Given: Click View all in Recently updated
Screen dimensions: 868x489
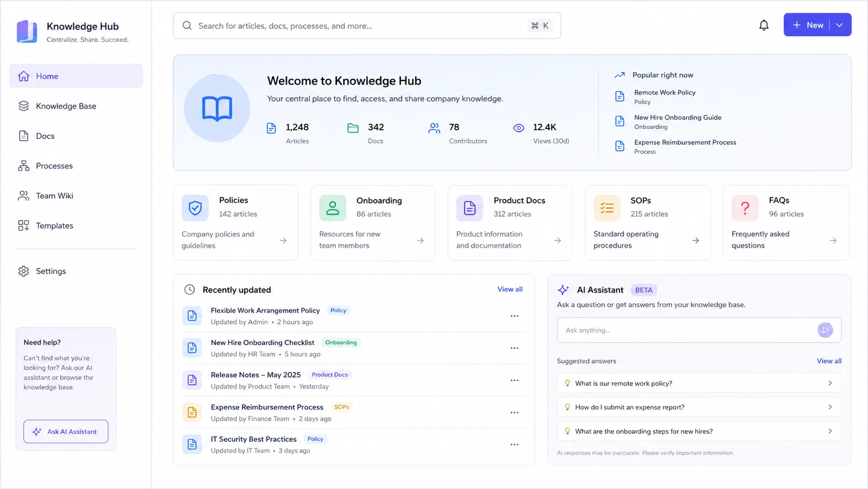Looking at the screenshot, I should point(510,289).
